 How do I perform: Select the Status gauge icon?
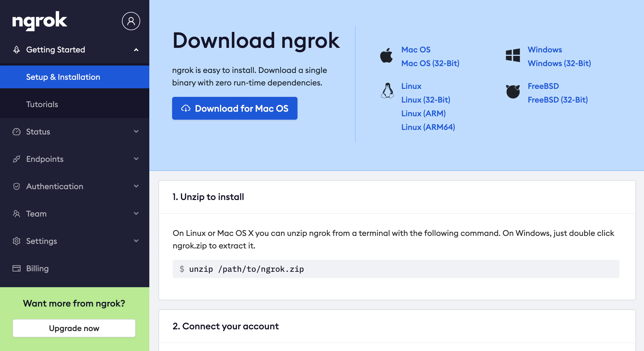[x=16, y=132]
